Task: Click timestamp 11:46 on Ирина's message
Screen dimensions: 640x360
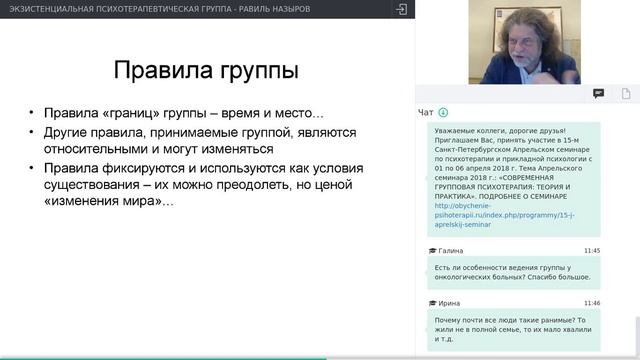Action: coord(592,303)
